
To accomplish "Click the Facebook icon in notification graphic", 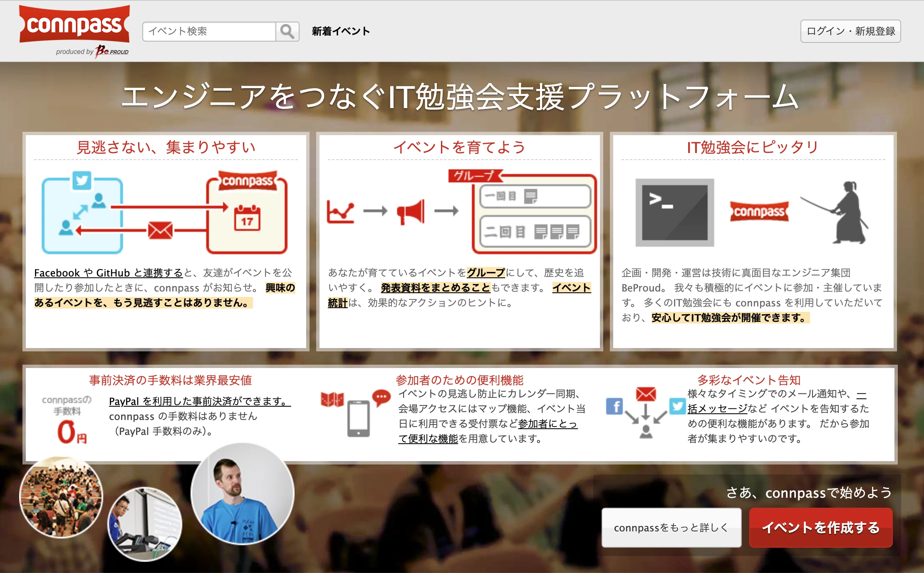I will [614, 406].
